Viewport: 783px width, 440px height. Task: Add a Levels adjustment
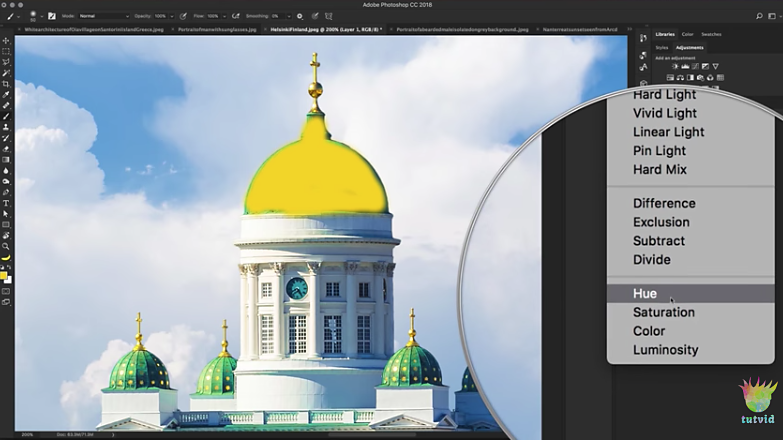(685, 66)
